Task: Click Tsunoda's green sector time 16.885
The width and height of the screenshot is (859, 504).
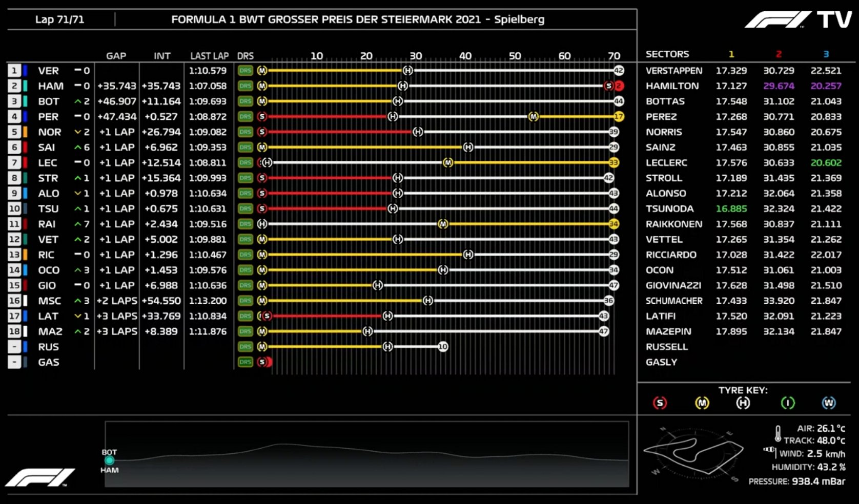Action: pyautogui.click(x=731, y=209)
